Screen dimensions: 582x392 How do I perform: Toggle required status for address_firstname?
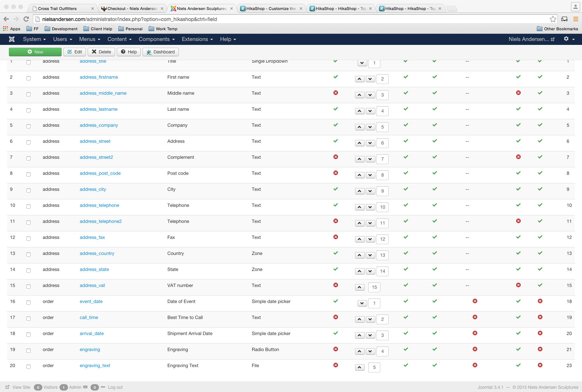pos(336,77)
